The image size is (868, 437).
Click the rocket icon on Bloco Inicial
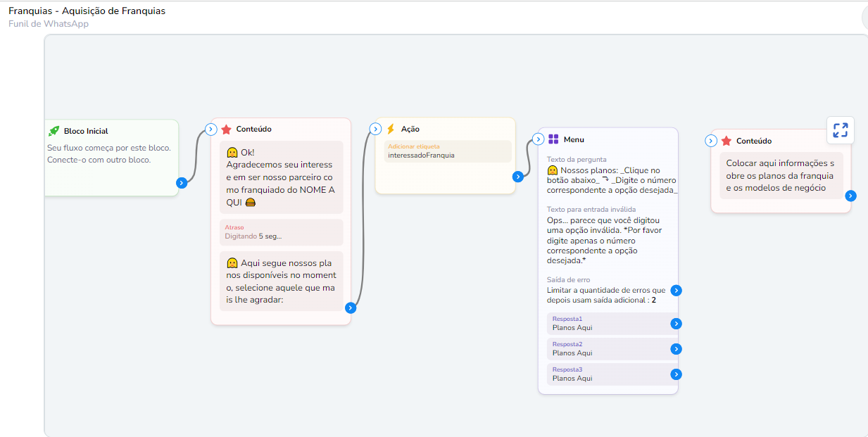[54, 131]
